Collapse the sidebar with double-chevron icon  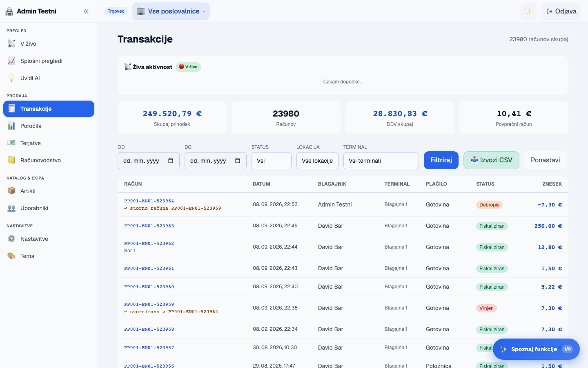[86, 11]
